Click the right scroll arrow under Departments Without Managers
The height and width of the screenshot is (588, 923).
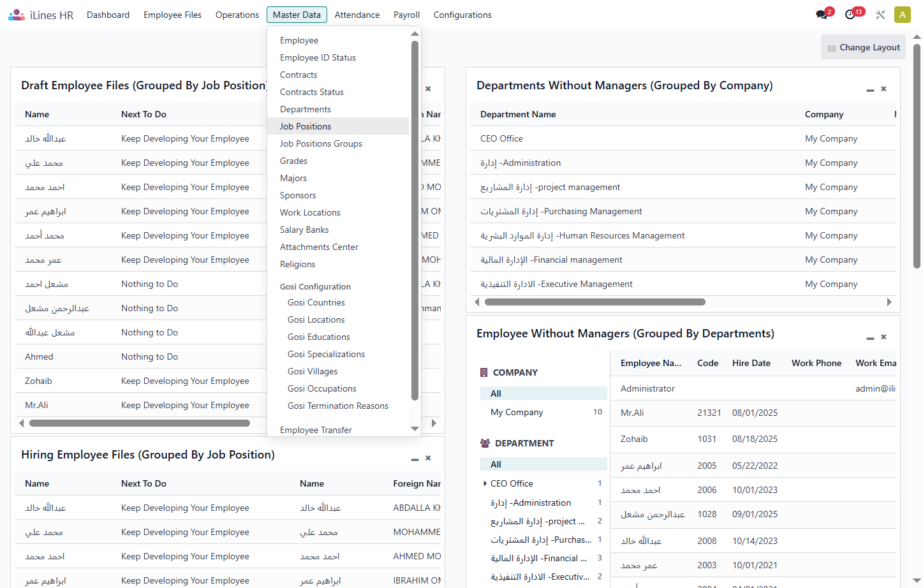(889, 302)
